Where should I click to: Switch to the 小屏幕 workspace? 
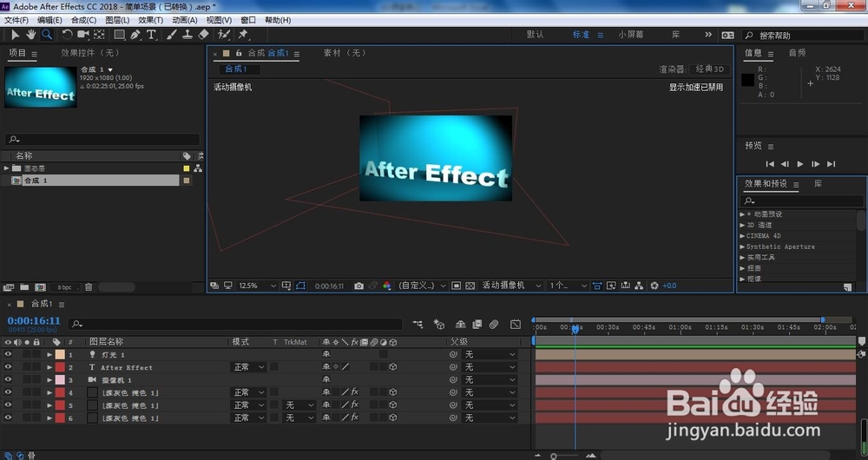pos(631,35)
